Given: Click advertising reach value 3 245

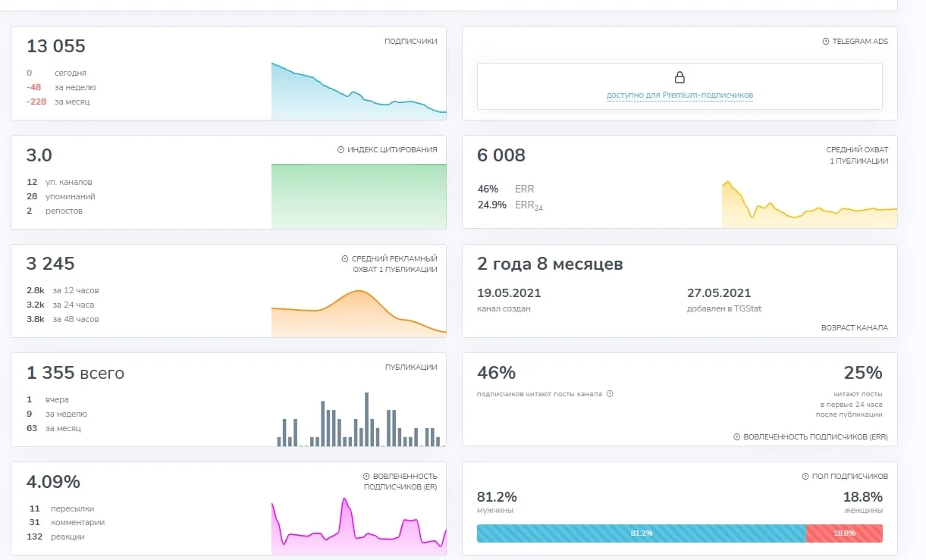Looking at the screenshot, I should coord(51,264).
